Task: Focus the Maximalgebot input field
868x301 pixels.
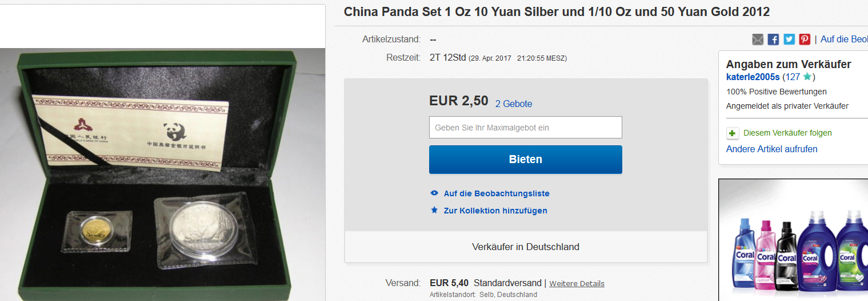Action: coord(526,128)
